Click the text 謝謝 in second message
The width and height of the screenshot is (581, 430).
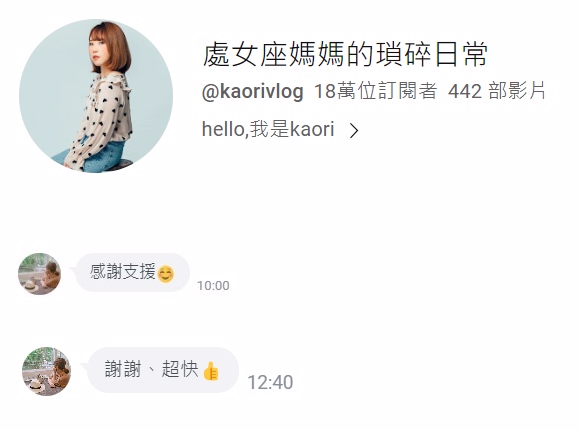(x=123, y=370)
